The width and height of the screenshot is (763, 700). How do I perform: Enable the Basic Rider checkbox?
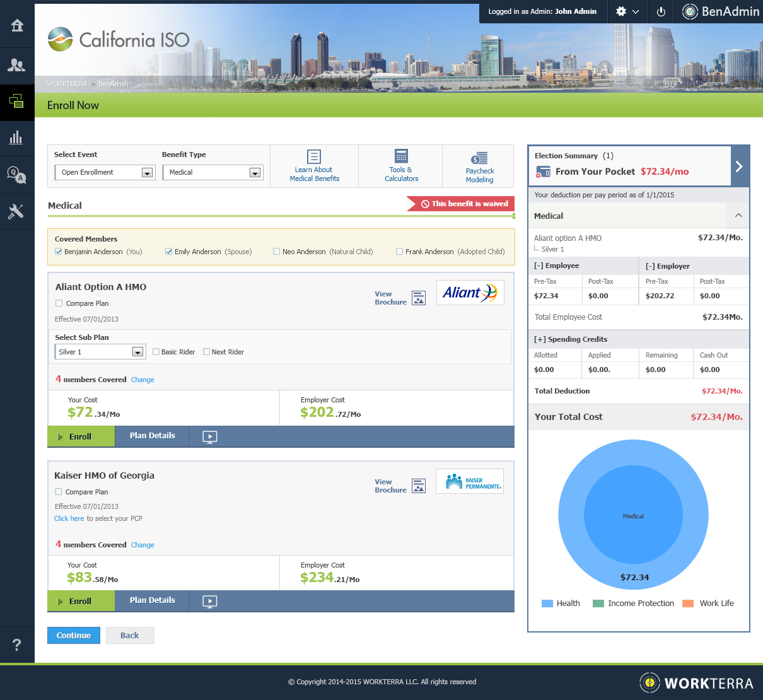[x=156, y=352]
